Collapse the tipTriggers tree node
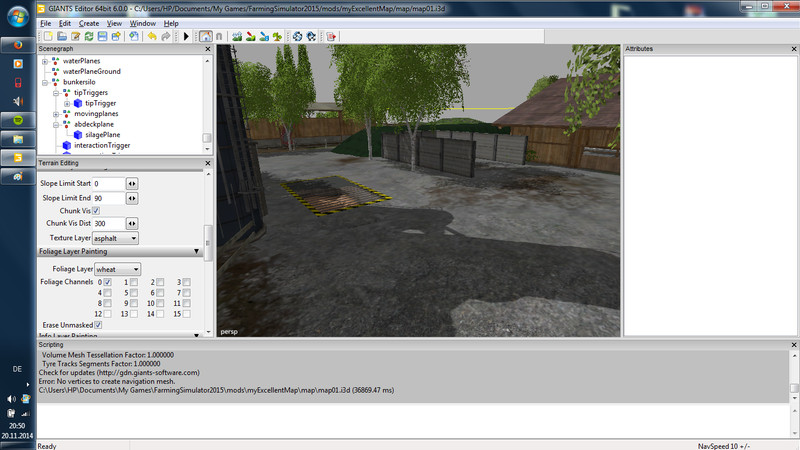 56,93
